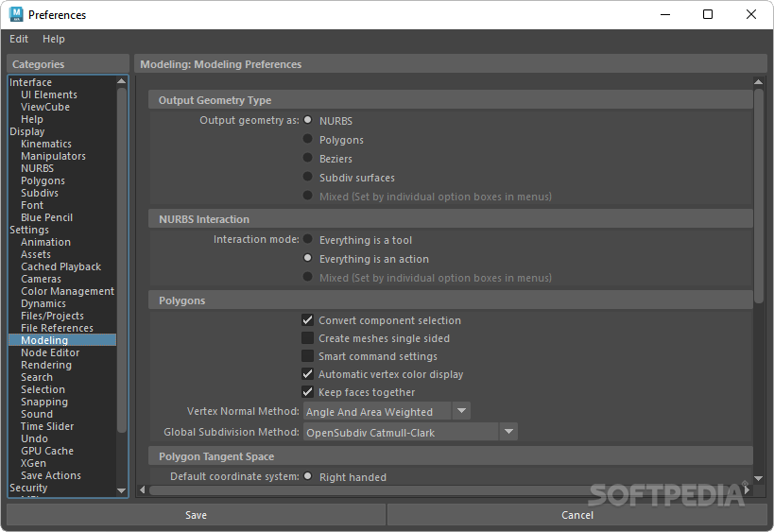Choose Everything is a tool interaction mode

[x=307, y=239]
